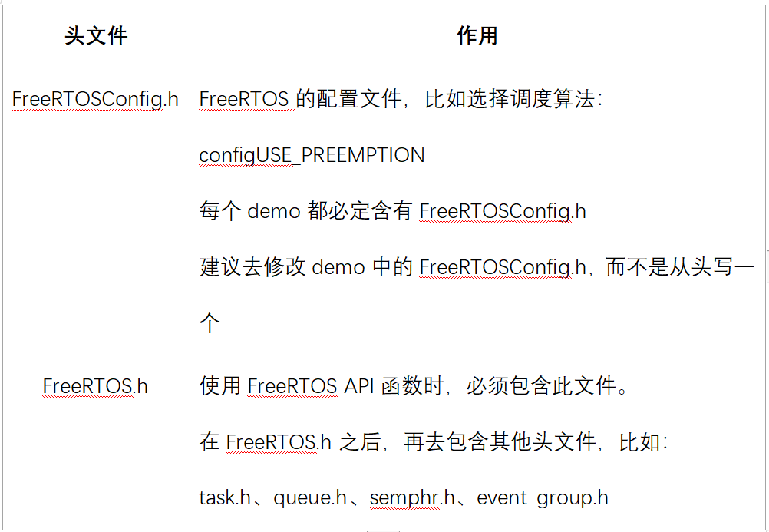Click the line beginning 建议去修改 demo 中的
769x532 pixels.
tap(477, 267)
